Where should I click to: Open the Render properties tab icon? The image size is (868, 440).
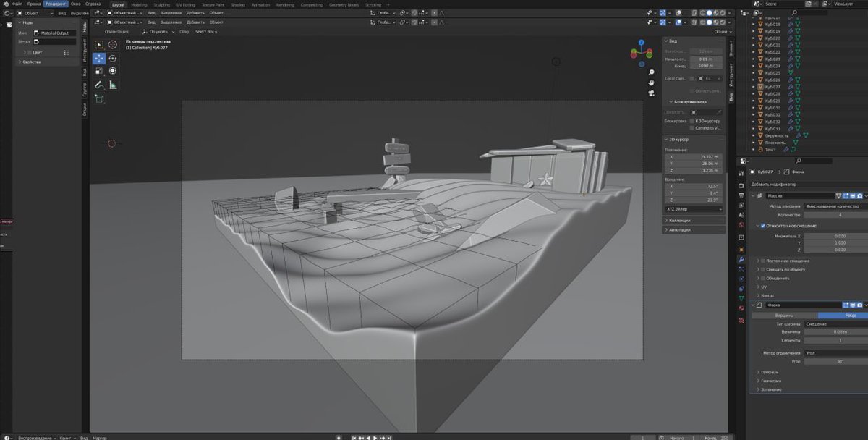click(x=741, y=186)
